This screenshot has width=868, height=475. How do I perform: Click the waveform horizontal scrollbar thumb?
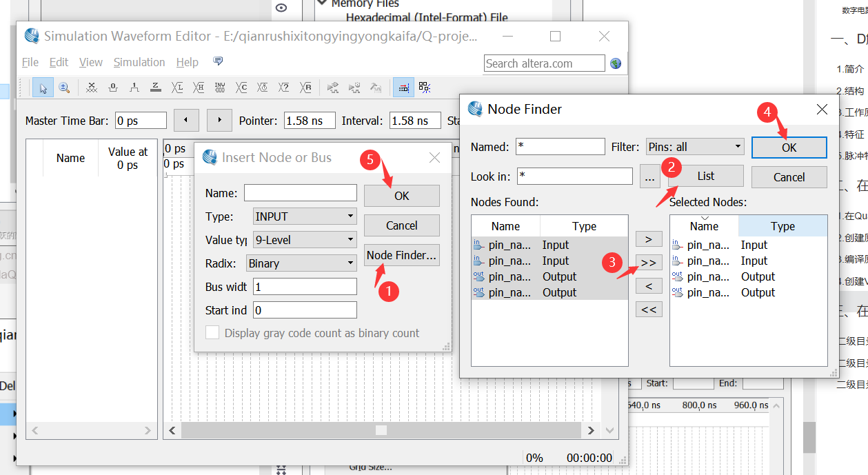[381, 430]
